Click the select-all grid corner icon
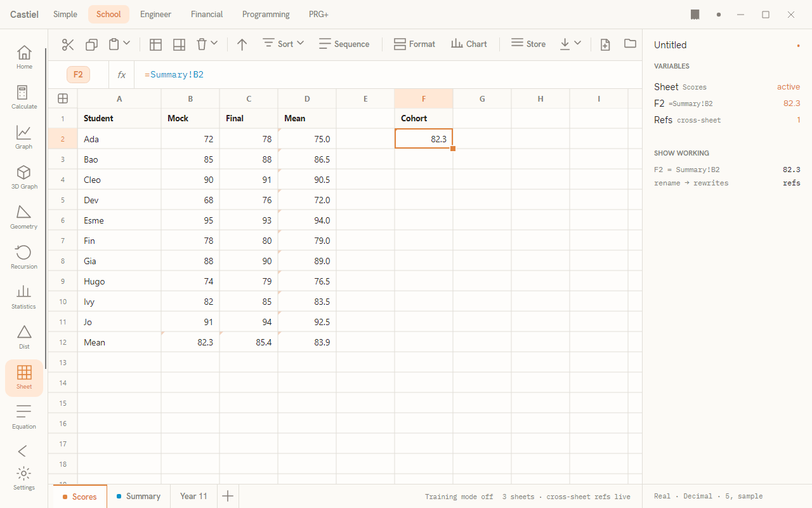The image size is (812, 508). click(63, 98)
